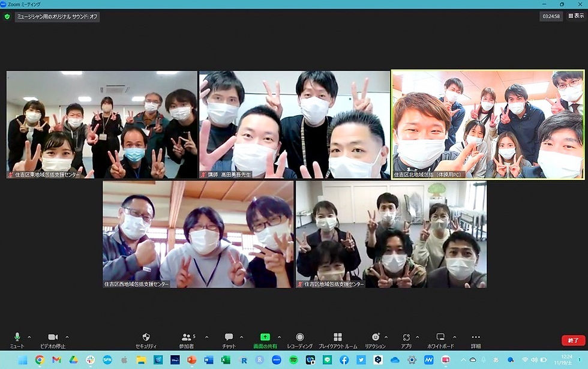Stop video with the camera button
588x369 pixels.
[x=53, y=340]
